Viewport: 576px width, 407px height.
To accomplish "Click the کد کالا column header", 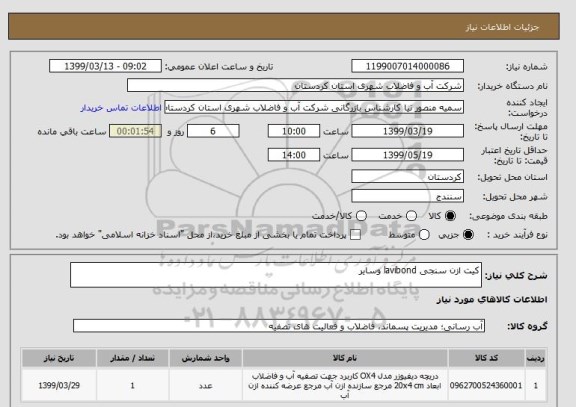I will 486,358.
